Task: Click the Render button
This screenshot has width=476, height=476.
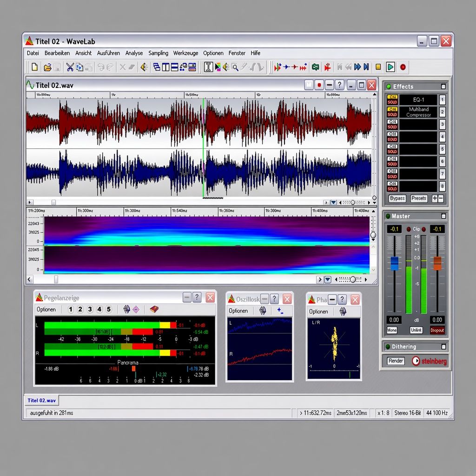Action: pyautogui.click(x=396, y=361)
